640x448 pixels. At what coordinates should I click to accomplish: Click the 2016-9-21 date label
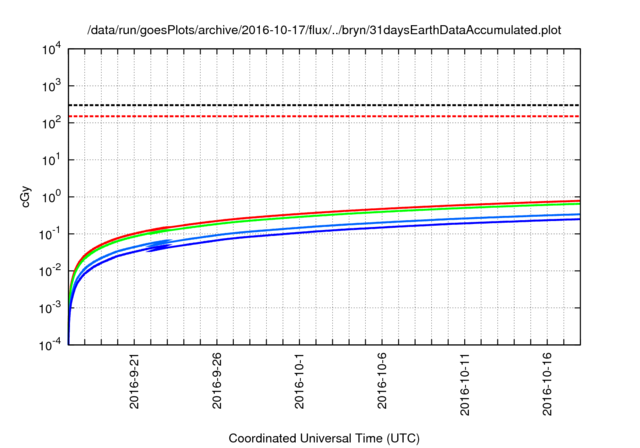134,381
